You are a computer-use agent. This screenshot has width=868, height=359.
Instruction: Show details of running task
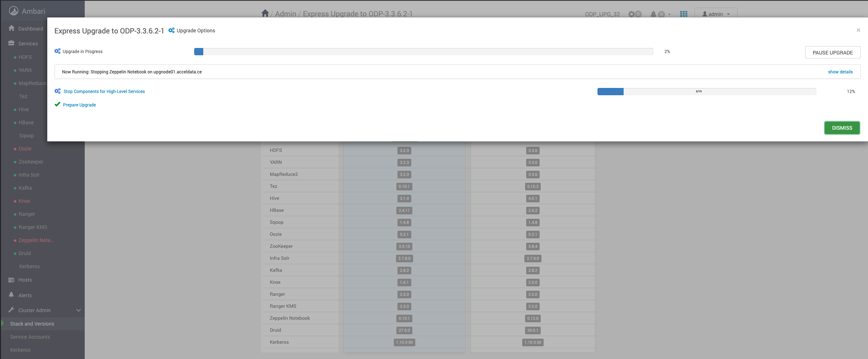[840, 72]
